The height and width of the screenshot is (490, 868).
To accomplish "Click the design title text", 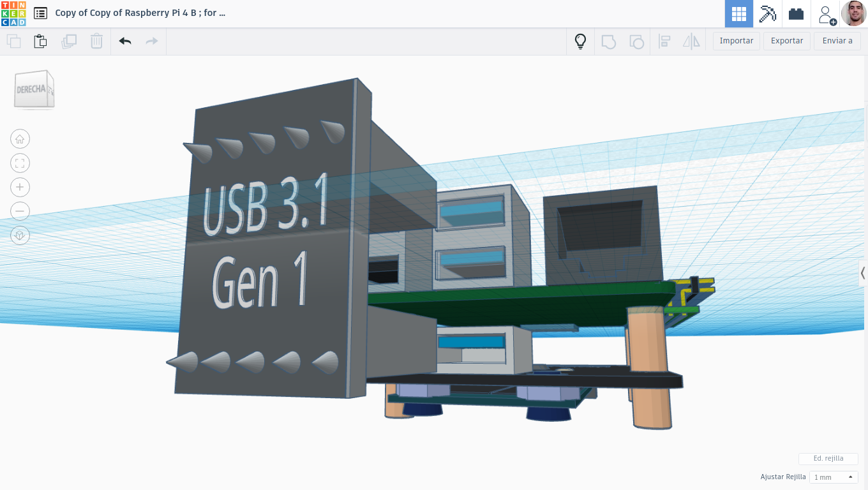I will click(140, 13).
